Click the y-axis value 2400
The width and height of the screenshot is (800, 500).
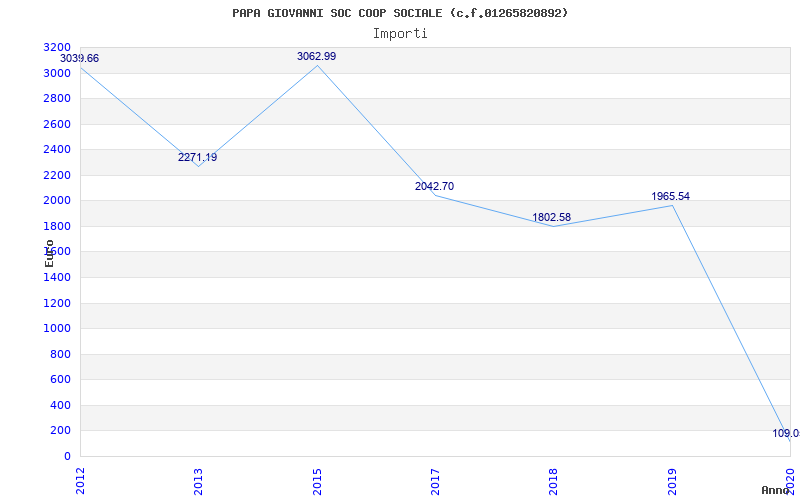[58, 149]
